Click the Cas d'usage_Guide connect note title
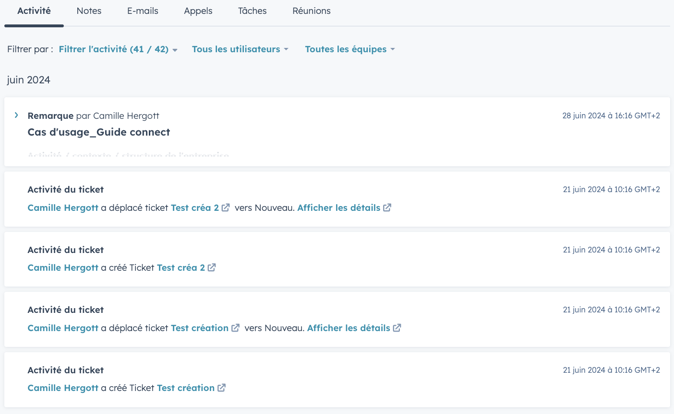The height and width of the screenshot is (414, 674). coord(98,132)
